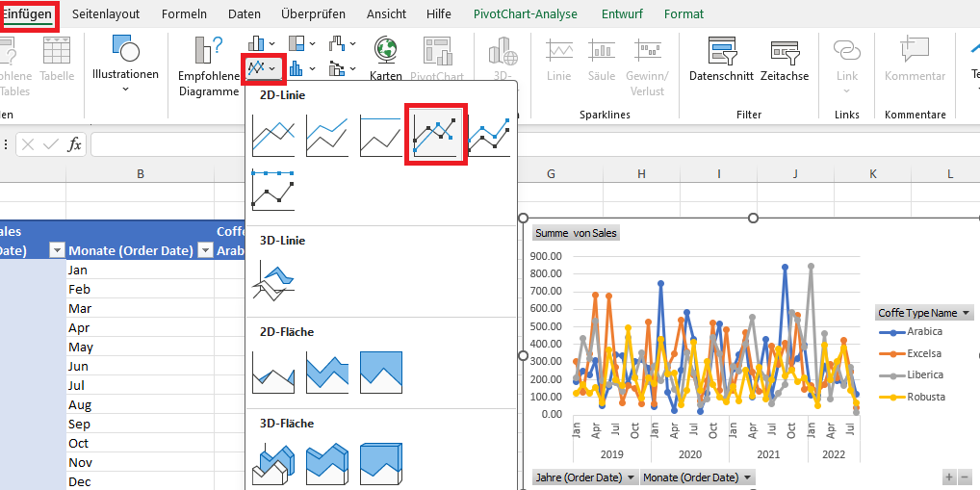The width and height of the screenshot is (980, 490).
Task: Select the stacked line chart thumbnail
Action: tap(327, 135)
